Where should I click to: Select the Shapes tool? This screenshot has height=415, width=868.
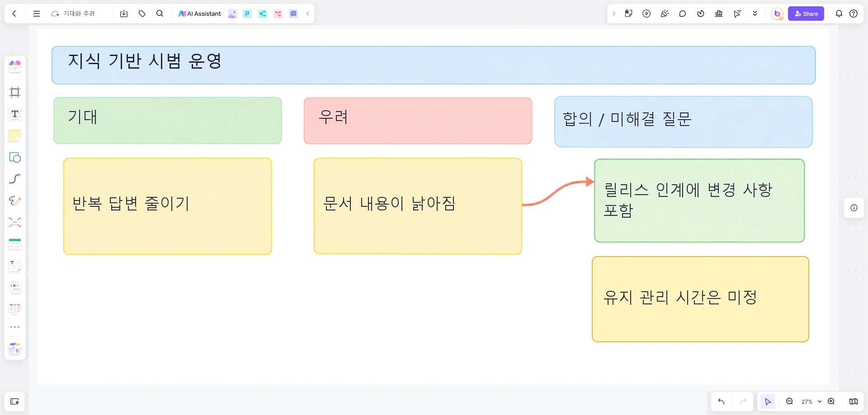[x=15, y=157]
